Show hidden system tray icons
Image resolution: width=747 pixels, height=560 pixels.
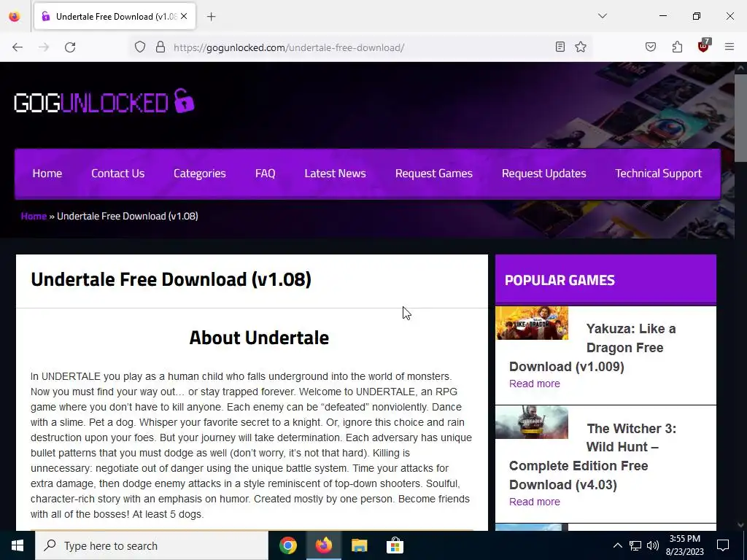(617, 545)
